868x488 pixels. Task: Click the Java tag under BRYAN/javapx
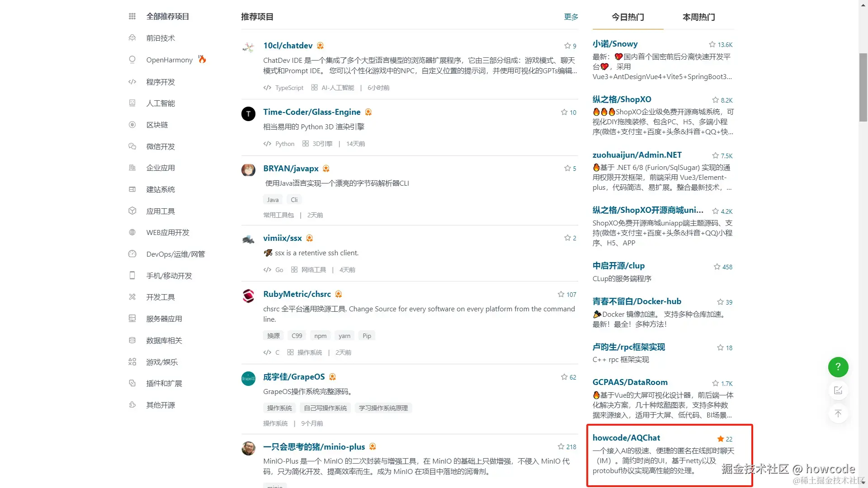273,200
